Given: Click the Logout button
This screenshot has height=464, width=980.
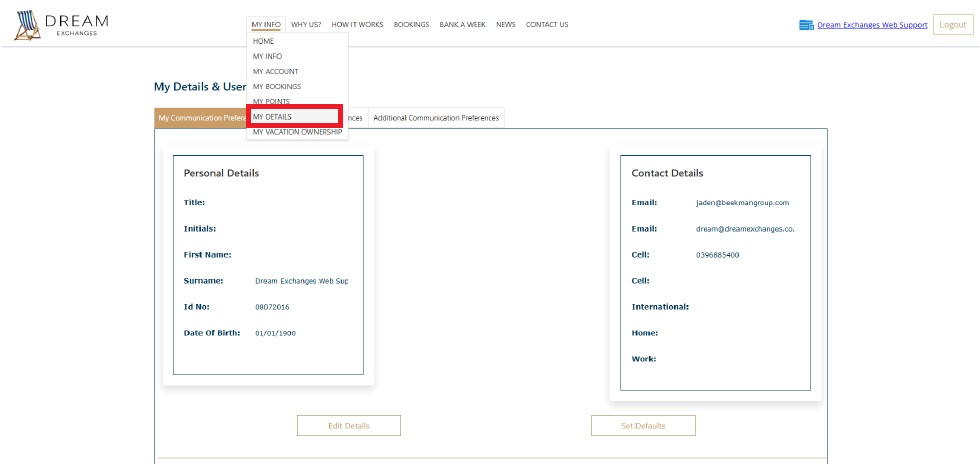Looking at the screenshot, I should click(953, 24).
